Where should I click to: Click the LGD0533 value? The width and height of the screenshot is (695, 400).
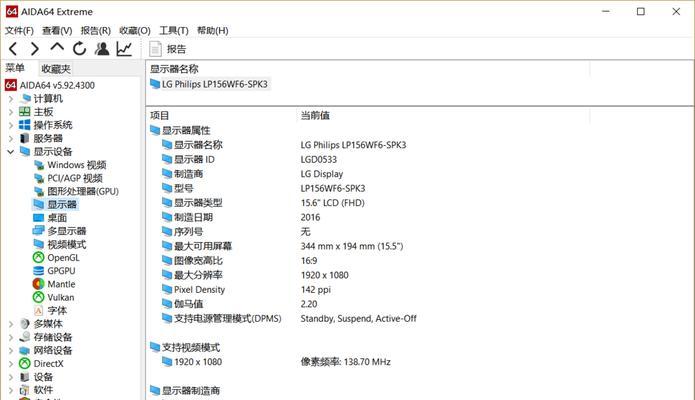[x=319, y=159]
